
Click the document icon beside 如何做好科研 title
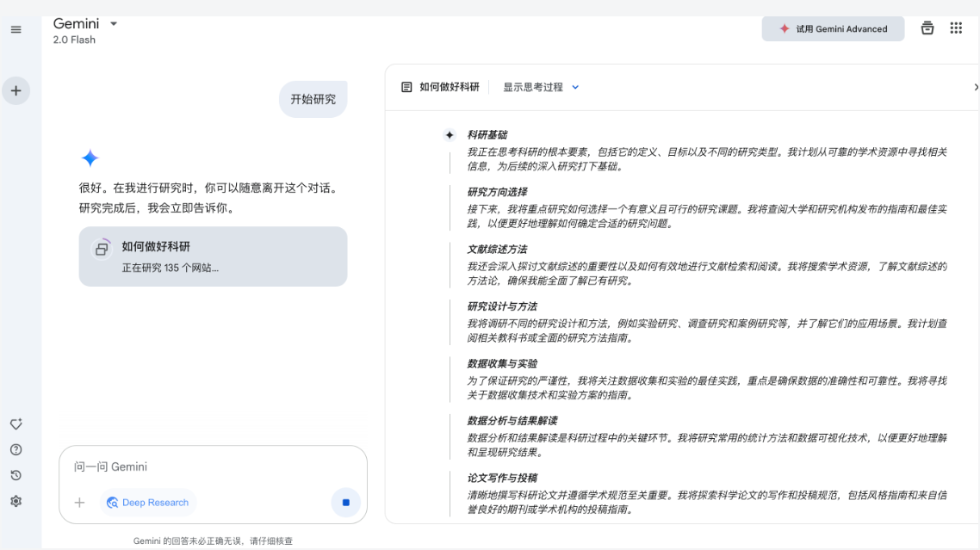[406, 87]
